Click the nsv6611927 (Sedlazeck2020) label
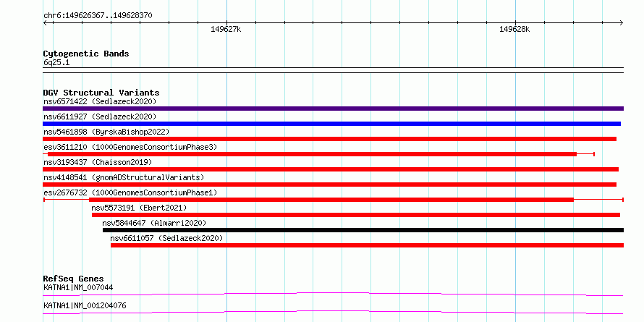 pyautogui.click(x=100, y=116)
